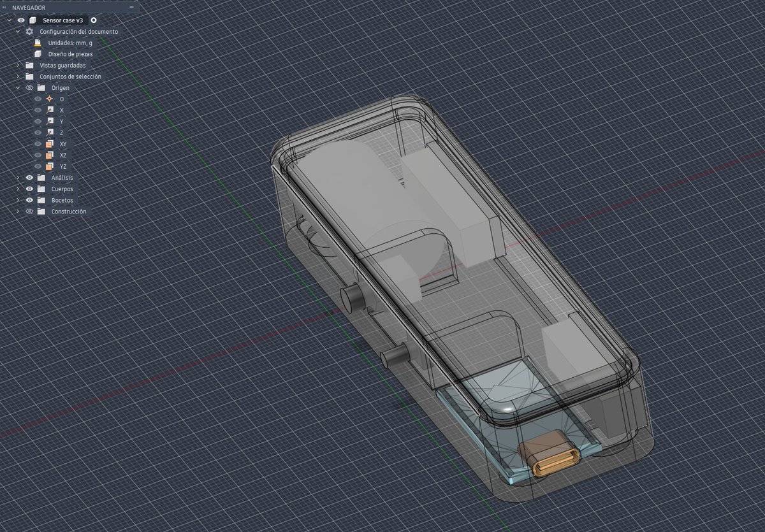Screen dimensions: 765x532
Task: Click the gear icon for Configuración del documento
Action: [29, 31]
